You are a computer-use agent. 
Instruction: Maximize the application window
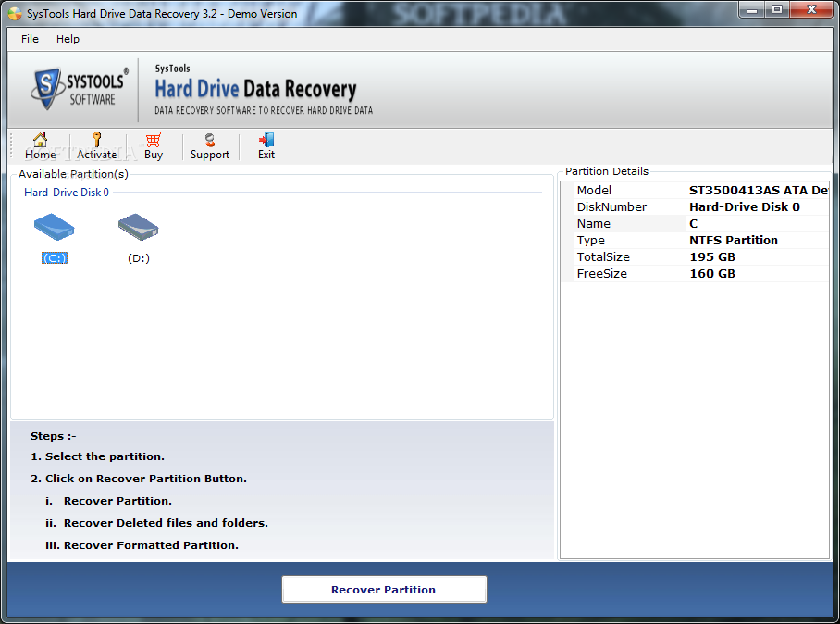[x=777, y=9]
